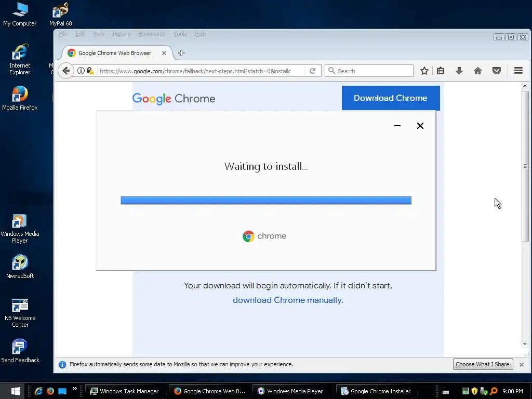This screenshot has height=399, width=532.
Task: Click the page vertical scrollbar thumb
Action: pos(525,166)
